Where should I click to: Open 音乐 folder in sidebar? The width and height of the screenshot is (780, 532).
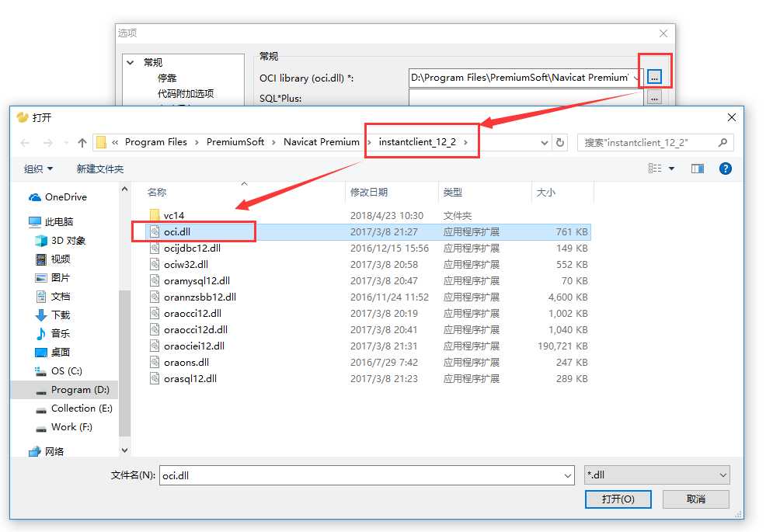[53, 334]
